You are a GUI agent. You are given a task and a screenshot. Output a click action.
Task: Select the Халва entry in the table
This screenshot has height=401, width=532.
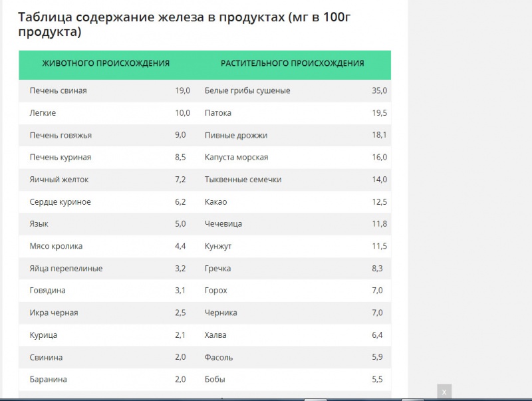point(215,335)
